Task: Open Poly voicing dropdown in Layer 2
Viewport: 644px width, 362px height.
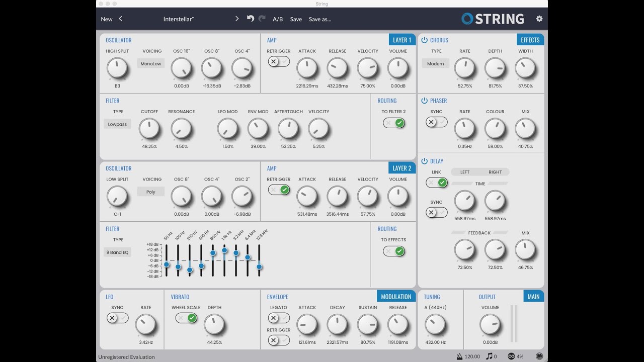Action: [151, 192]
